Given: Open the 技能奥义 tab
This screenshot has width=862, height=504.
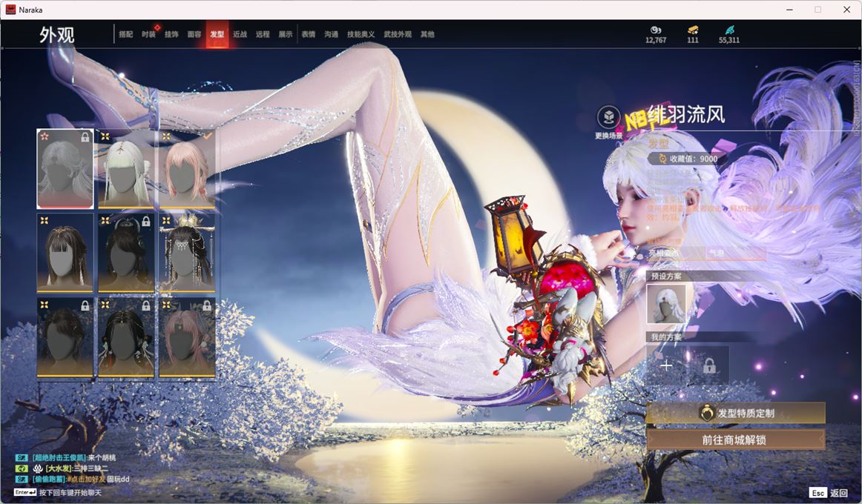Looking at the screenshot, I should pos(361,34).
